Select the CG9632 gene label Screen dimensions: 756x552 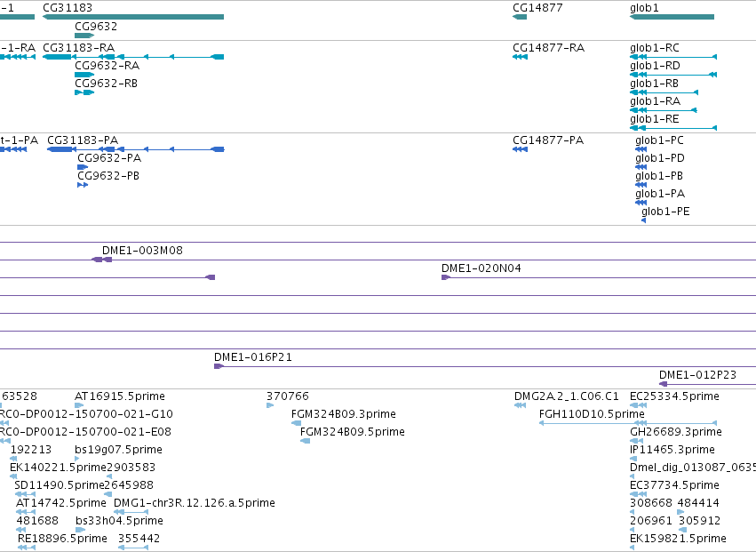pyautogui.click(x=96, y=26)
